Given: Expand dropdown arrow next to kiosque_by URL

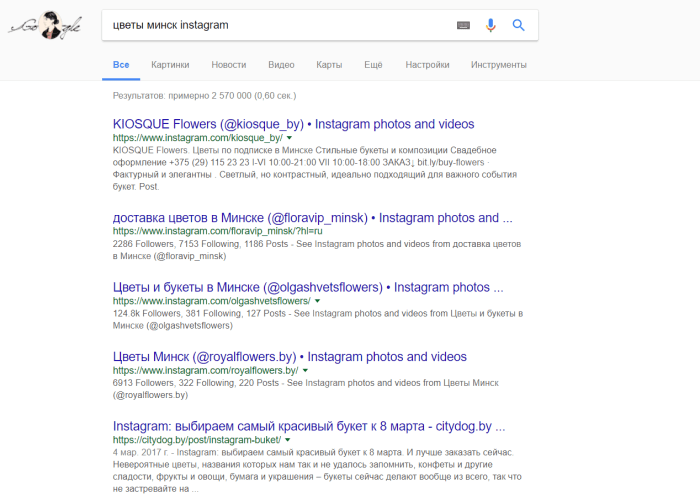Looking at the screenshot, I should pos(289,138).
